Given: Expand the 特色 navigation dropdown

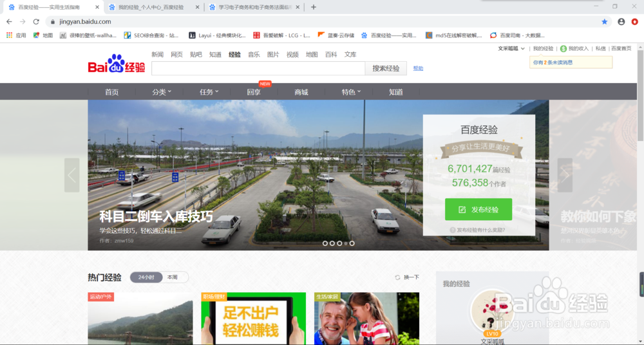Looking at the screenshot, I should coord(351,92).
